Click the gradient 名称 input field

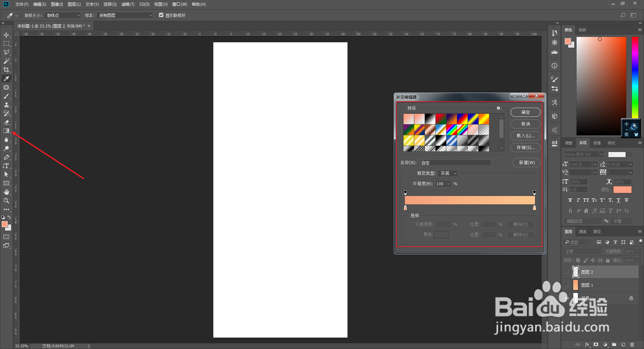(456, 163)
